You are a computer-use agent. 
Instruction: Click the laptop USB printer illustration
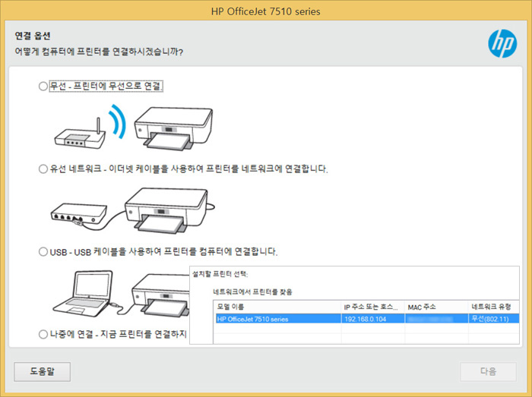pos(121,293)
